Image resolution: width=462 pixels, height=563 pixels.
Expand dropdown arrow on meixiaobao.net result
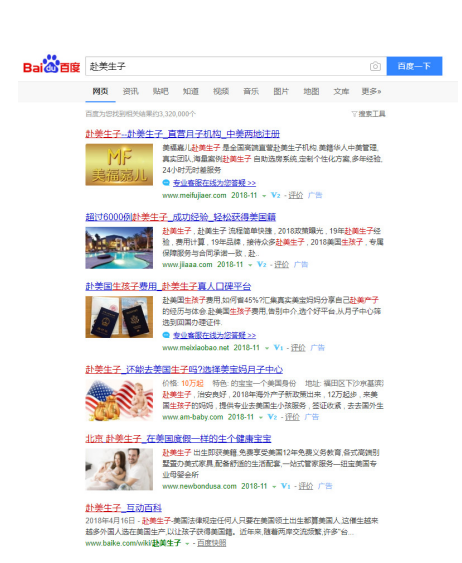point(267,348)
